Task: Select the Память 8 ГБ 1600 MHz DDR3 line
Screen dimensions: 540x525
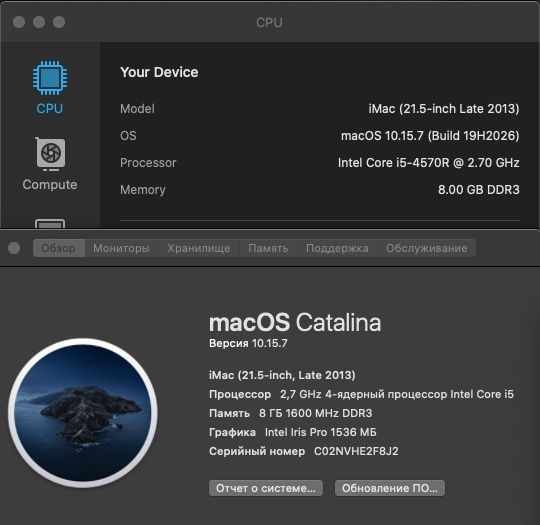Action: point(291,413)
